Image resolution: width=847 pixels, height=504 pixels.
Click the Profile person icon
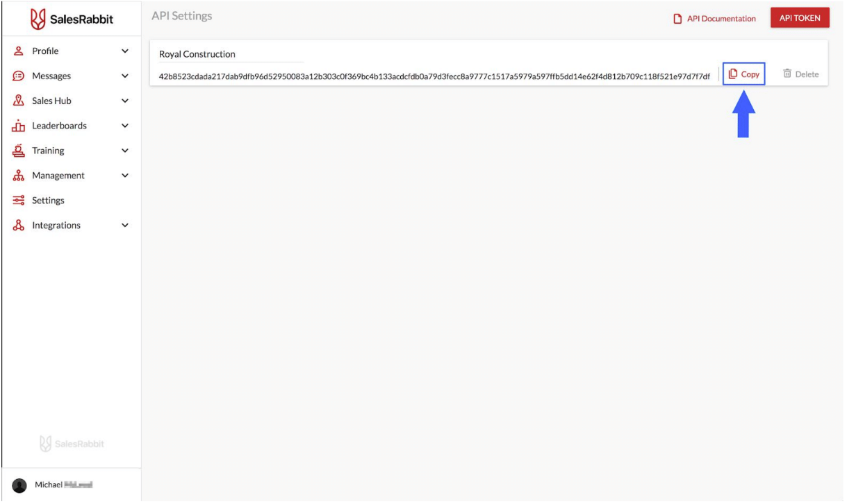19,51
